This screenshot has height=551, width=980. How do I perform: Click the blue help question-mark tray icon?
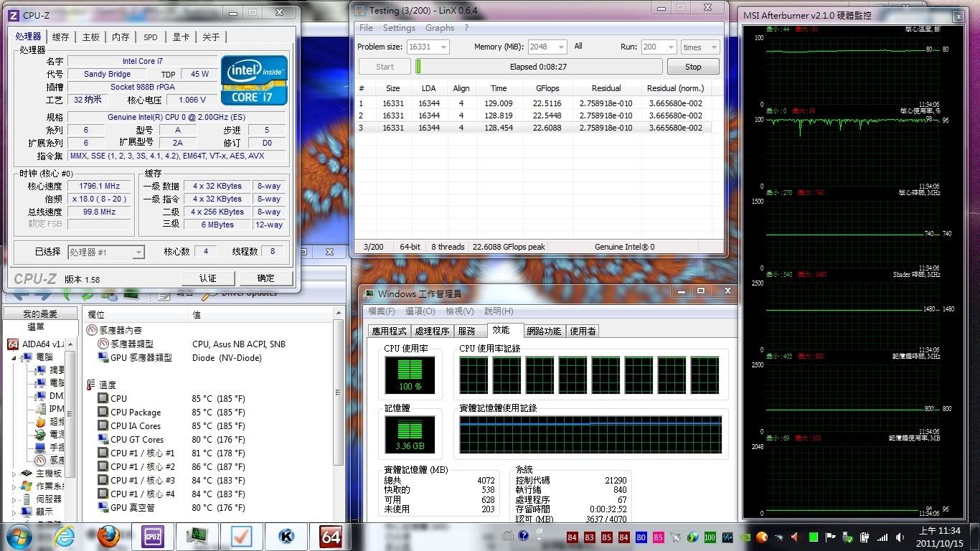(523, 536)
